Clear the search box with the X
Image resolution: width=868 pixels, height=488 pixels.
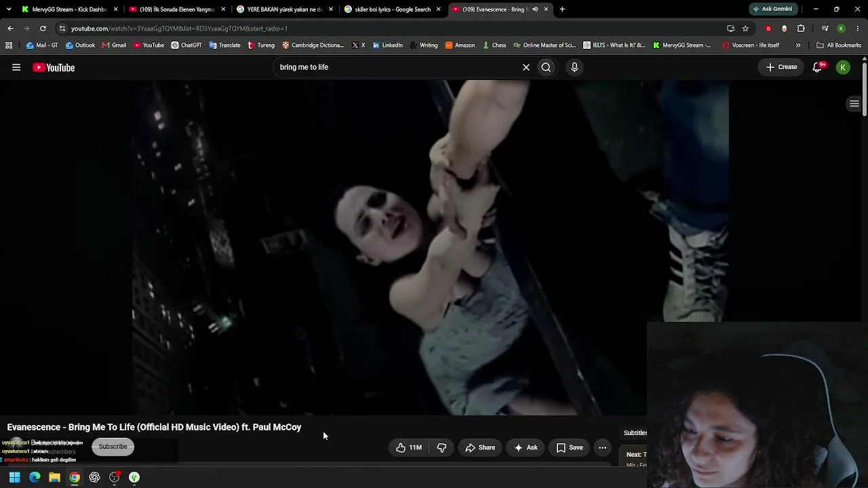click(x=526, y=67)
